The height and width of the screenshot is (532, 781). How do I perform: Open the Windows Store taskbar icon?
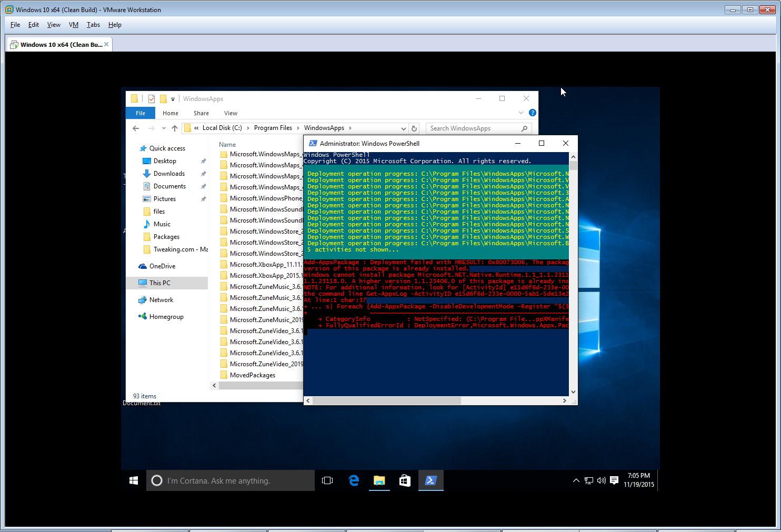(405, 480)
